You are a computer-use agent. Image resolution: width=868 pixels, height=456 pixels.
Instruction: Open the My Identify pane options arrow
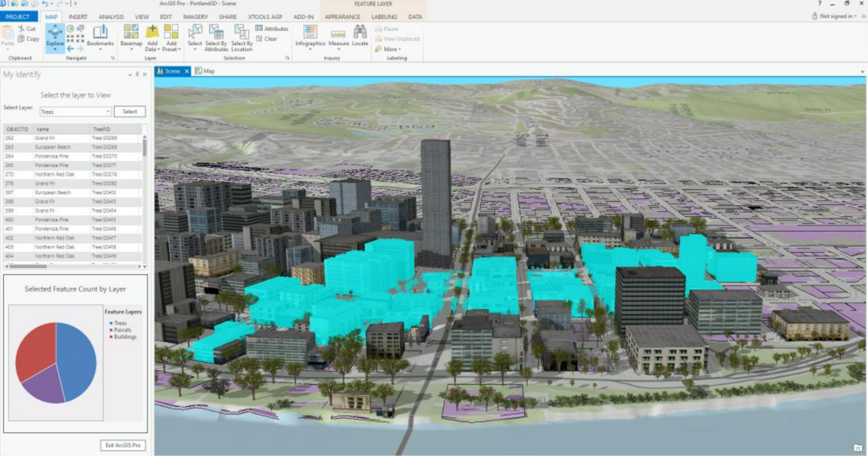[x=130, y=75]
